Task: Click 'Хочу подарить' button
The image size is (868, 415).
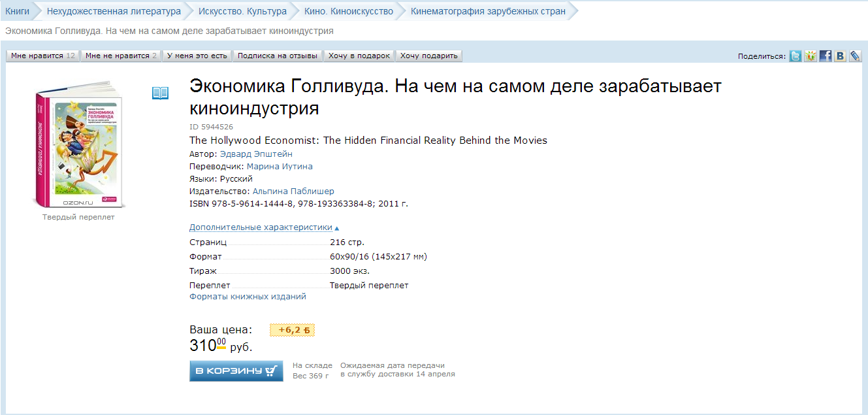Action: [429, 56]
